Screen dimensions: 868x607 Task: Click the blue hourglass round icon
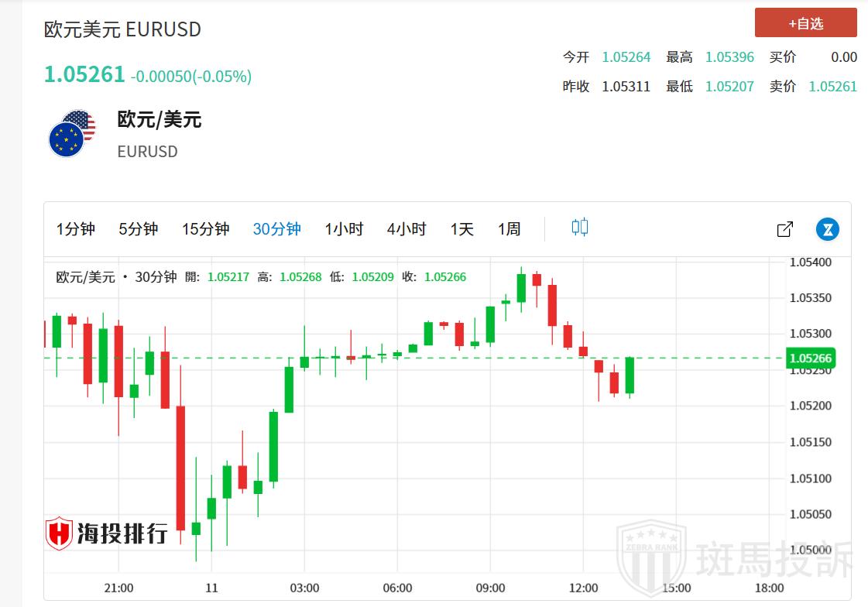(x=828, y=229)
